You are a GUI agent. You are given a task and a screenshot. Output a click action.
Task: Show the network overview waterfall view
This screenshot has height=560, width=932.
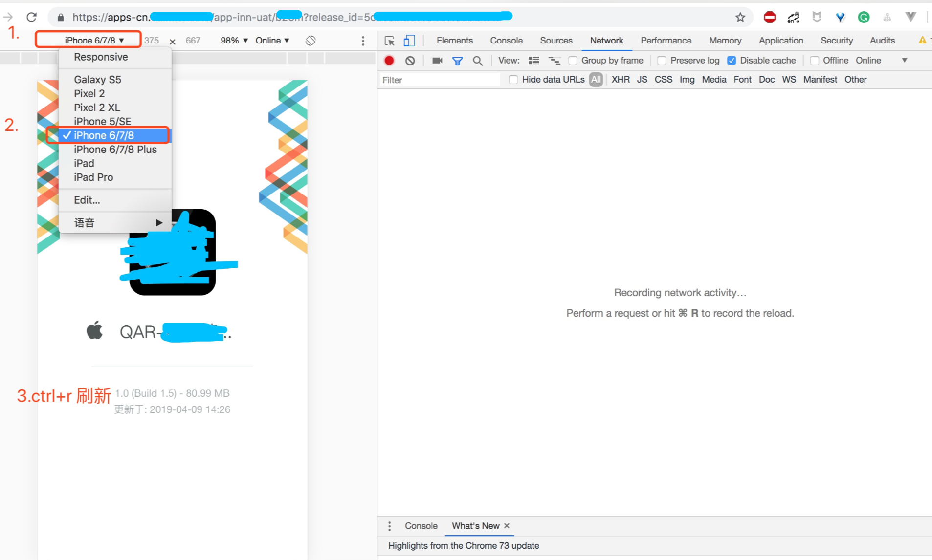555,61
